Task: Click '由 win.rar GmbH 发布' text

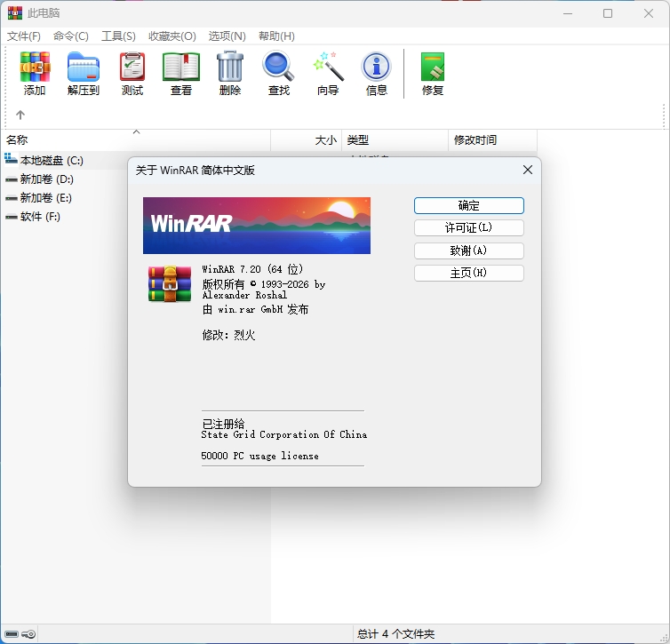Action: [255, 309]
